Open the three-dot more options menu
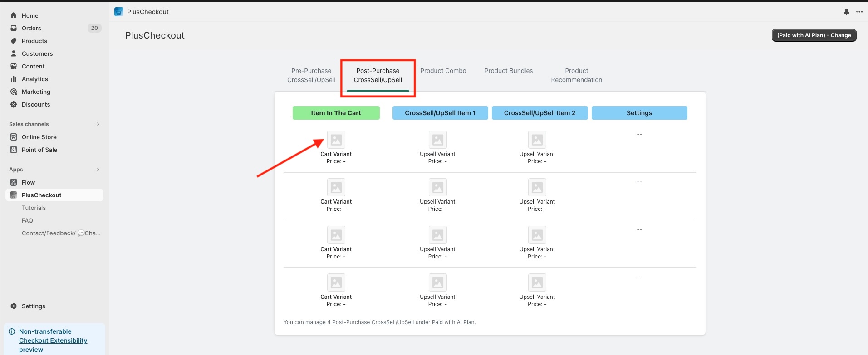The image size is (868, 355). tap(859, 12)
